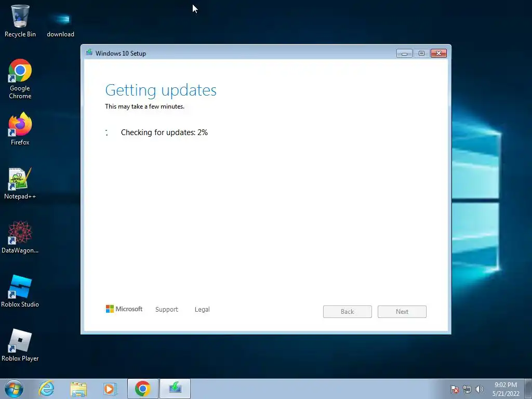Image resolution: width=532 pixels, height=399 pixels.
Task: Click the Back button
Action: [348, 312]
